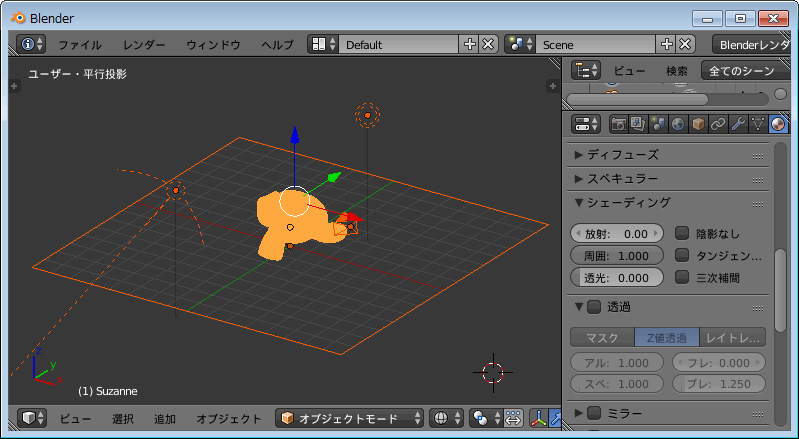The width and height of the screenshot is (799, 439).
Task: Open the 3D view ビュー menu
Action: coord(75,419)
